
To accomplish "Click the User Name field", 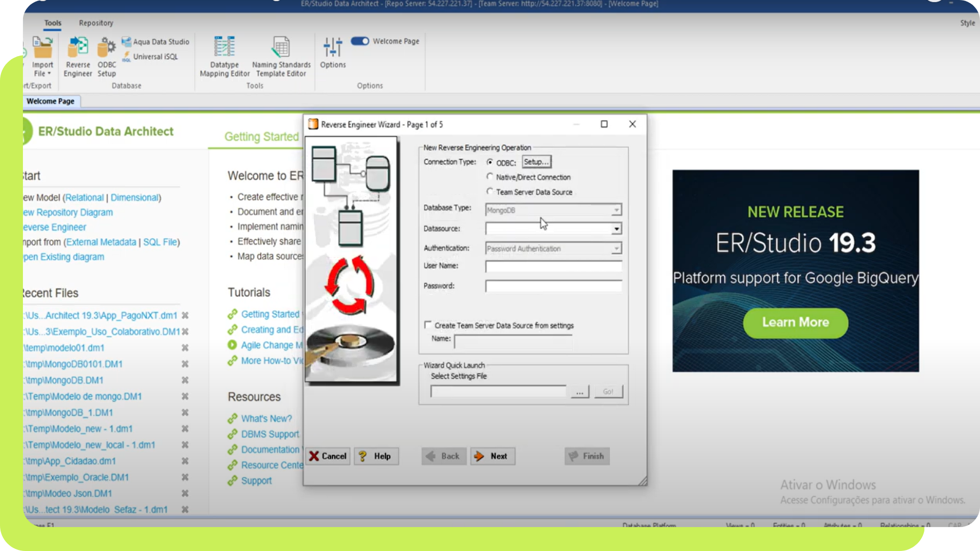I will 553,266.
